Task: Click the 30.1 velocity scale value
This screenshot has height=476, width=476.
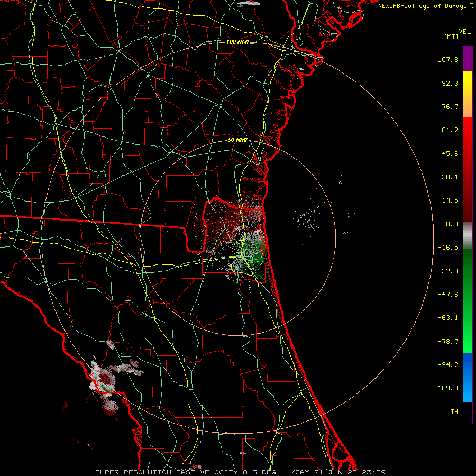Action: (450, 177)
